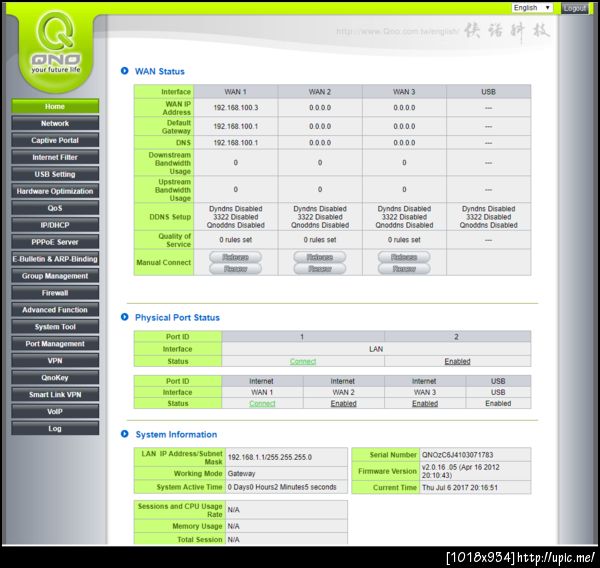The height and width of the screenshot is (568, 600).
Task: Click the WAN Status heading
Action: coord(160,72)
